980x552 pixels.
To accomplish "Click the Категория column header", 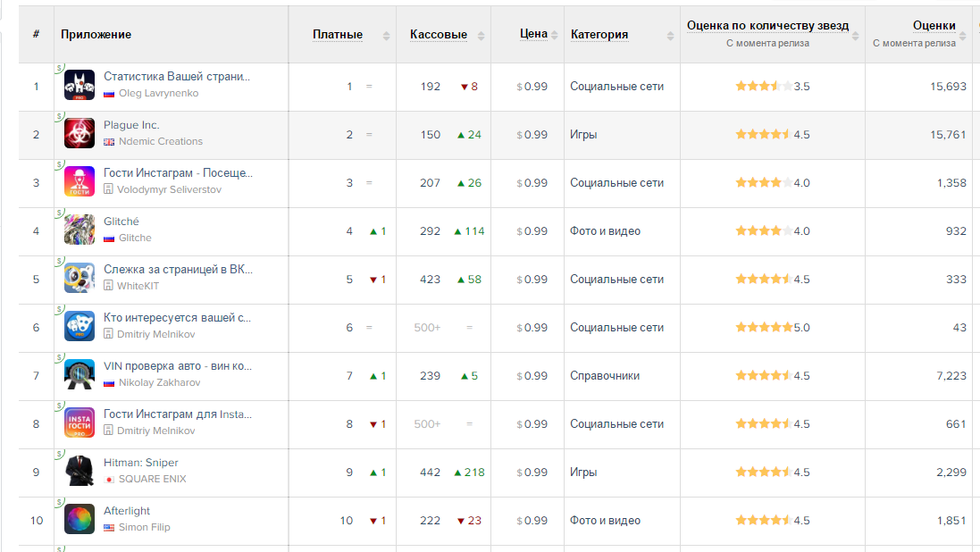I will click(x=599, y=34).
